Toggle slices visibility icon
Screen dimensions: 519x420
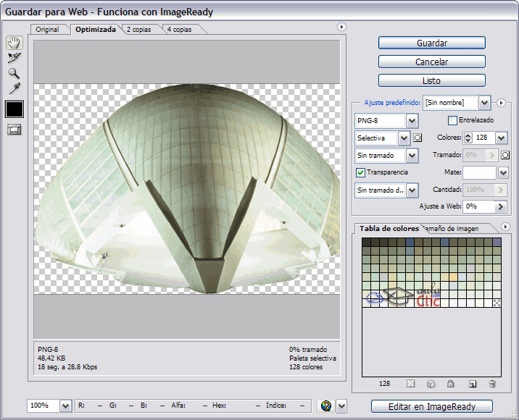[14, 130]
